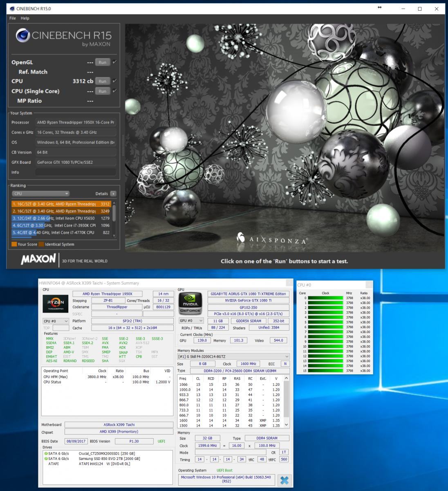Click the AIXSPONZA logo in render
The width and height of the screenshot is (448, 491).
coord(272,239)
